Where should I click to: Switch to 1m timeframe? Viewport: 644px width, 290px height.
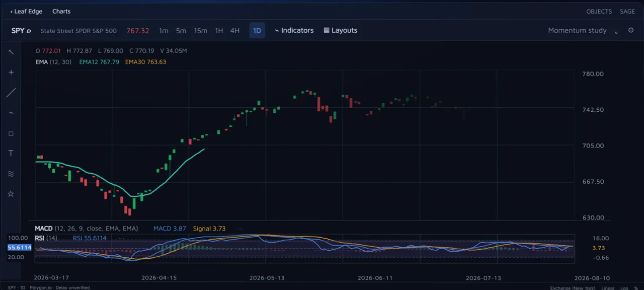(x=164, y=31)
